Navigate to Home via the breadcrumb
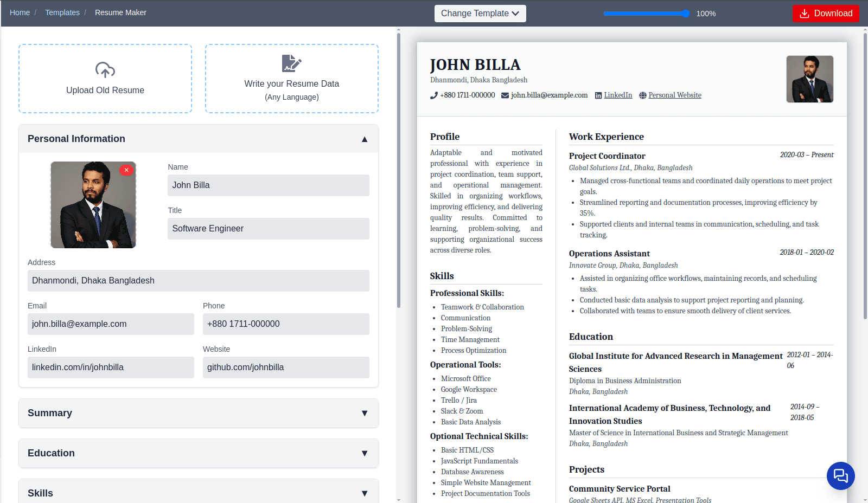Screen dimensions: 868x503 click(20, 12)
